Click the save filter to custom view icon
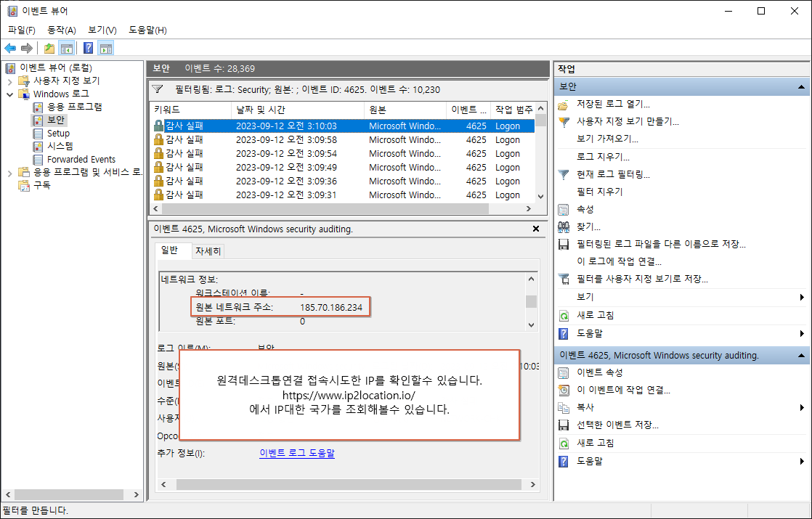This screenshot has width=812, height=519. [564, 279]
